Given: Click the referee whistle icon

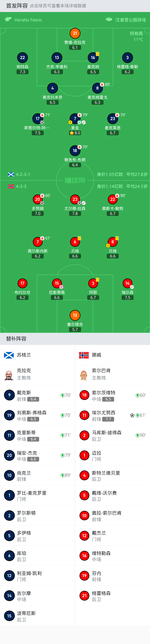Looking at the screenshot, I should (x=8, y=19).
